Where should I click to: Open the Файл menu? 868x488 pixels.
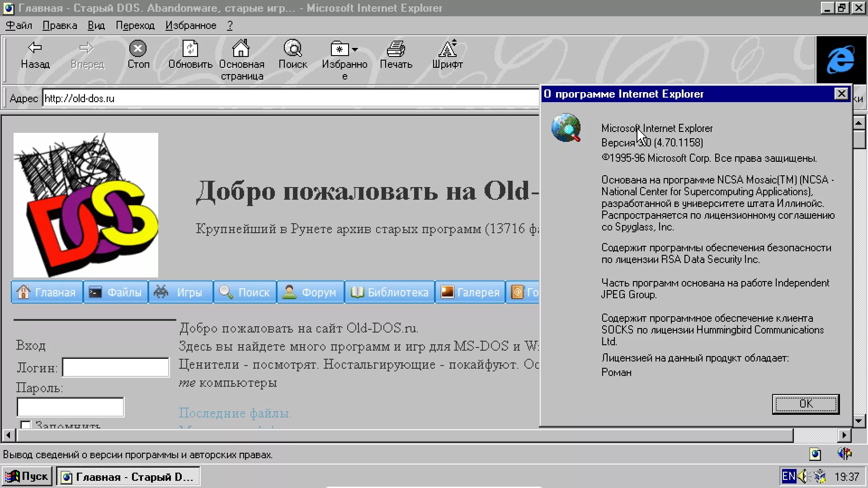click(x=19, y=26)
